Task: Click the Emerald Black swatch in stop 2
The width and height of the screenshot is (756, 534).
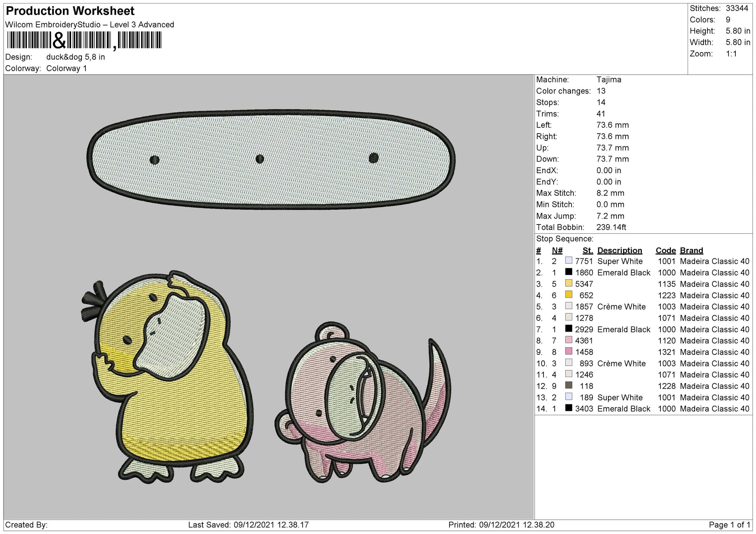Action: pos(569,272)
